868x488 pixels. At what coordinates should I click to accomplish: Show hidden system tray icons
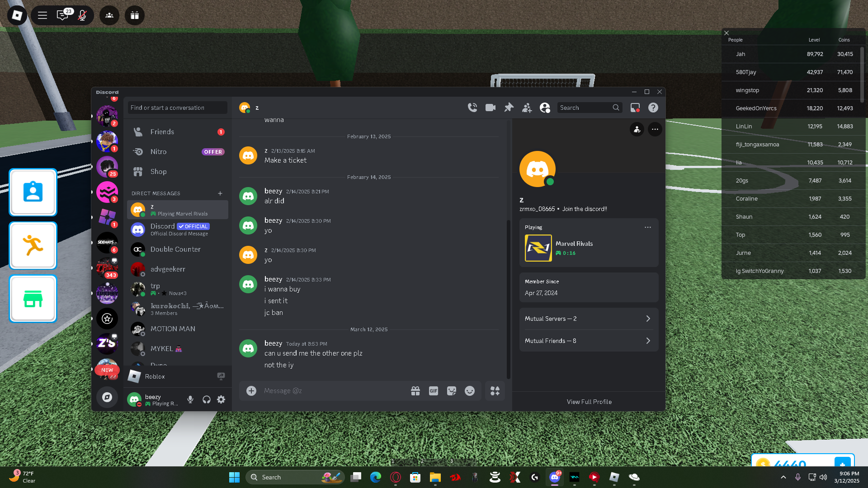pos(783,477)
